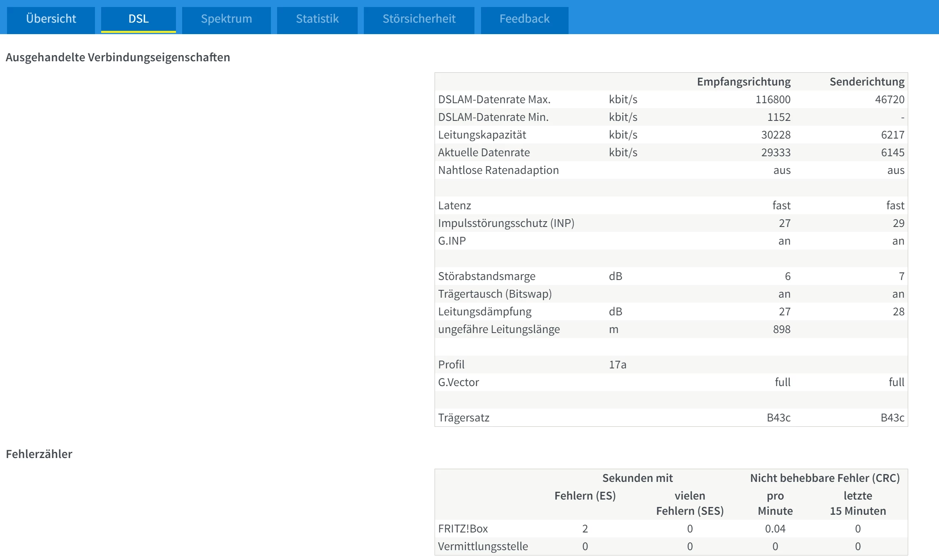Switch to the Spektrum tab
The image size is (939, 560).
pyautogui.click(x=226, y=19)
